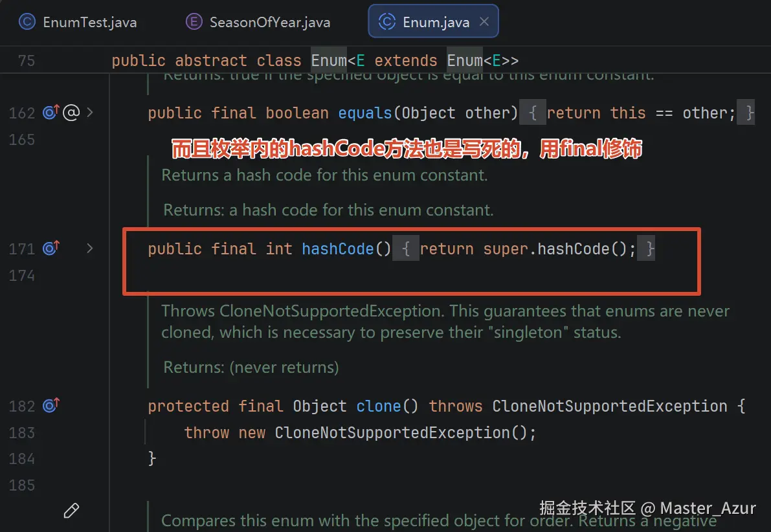Expand the folded hashCode method on line 171
Image resolution: width=771 pixels, height=532 pixels.
pyautogui.click(x=89, y=249)
